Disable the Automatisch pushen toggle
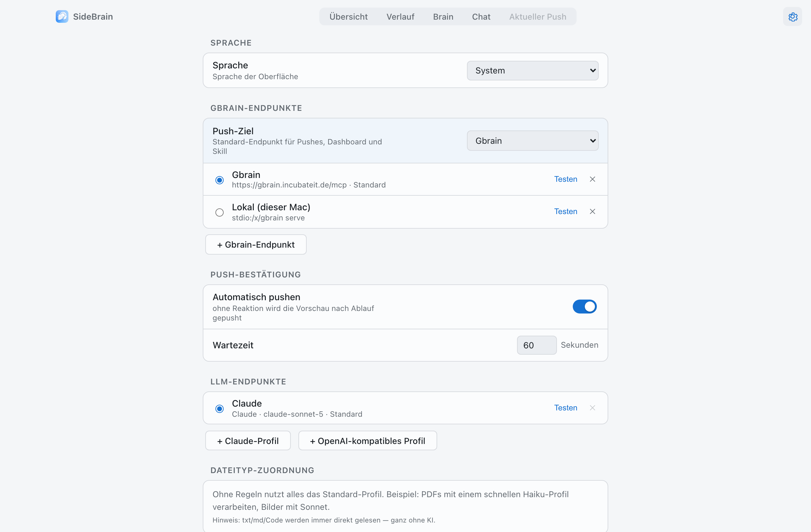811x532 pixels. [584, 307]
